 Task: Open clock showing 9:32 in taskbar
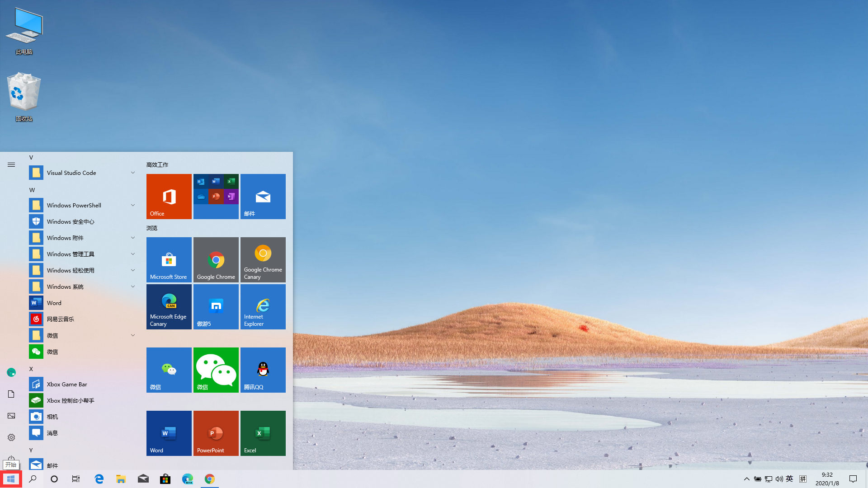(x=827, y=479)
